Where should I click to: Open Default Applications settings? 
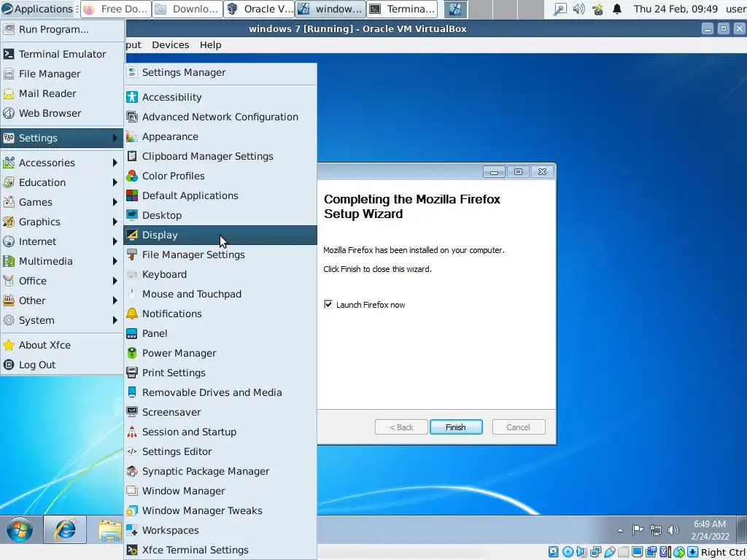[220, 195]
